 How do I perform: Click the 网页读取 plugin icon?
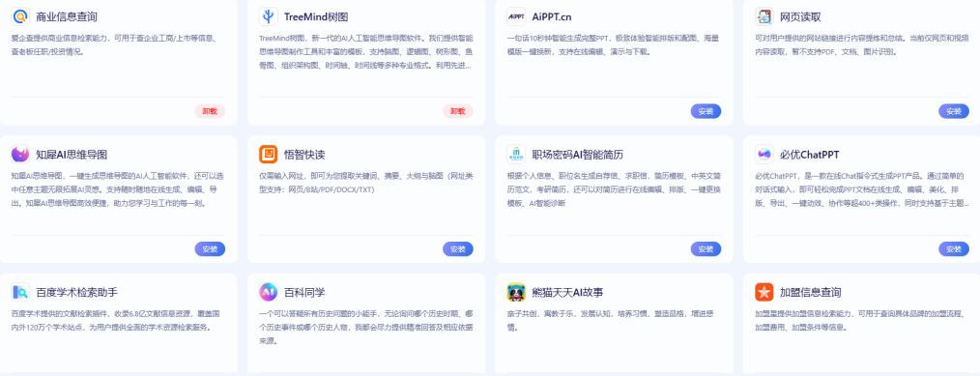click(x=764, y=16)
